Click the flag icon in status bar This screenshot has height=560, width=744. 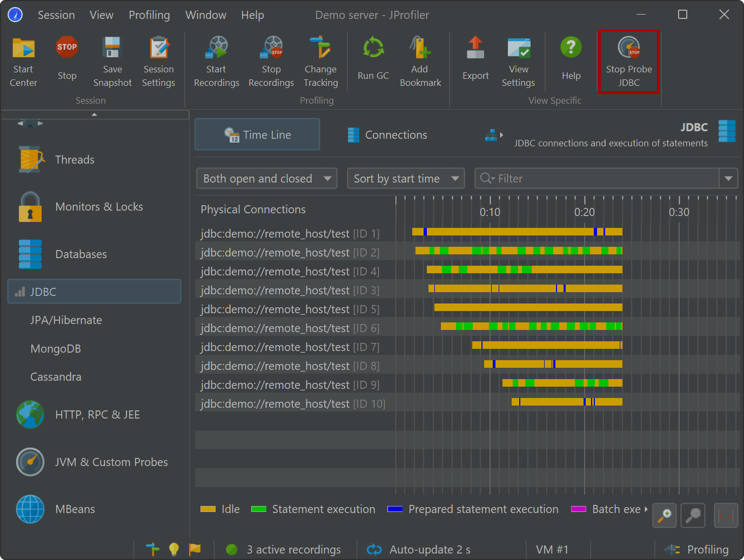coord(195,549)
